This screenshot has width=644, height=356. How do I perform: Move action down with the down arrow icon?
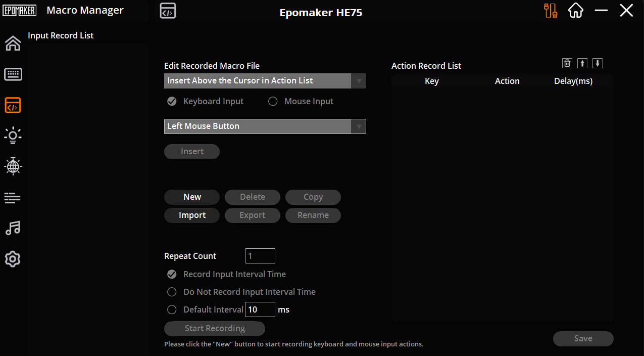point(598,63)
